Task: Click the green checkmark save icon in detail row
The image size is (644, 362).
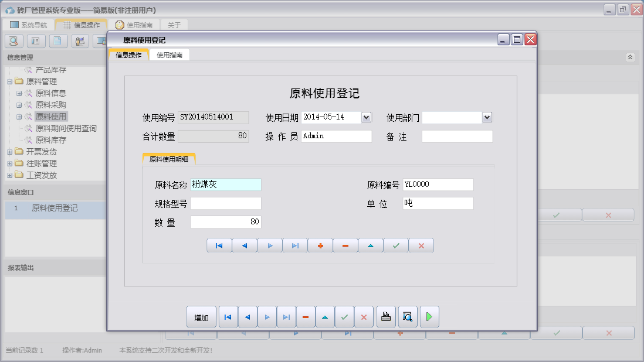Action: coord(395,245)
